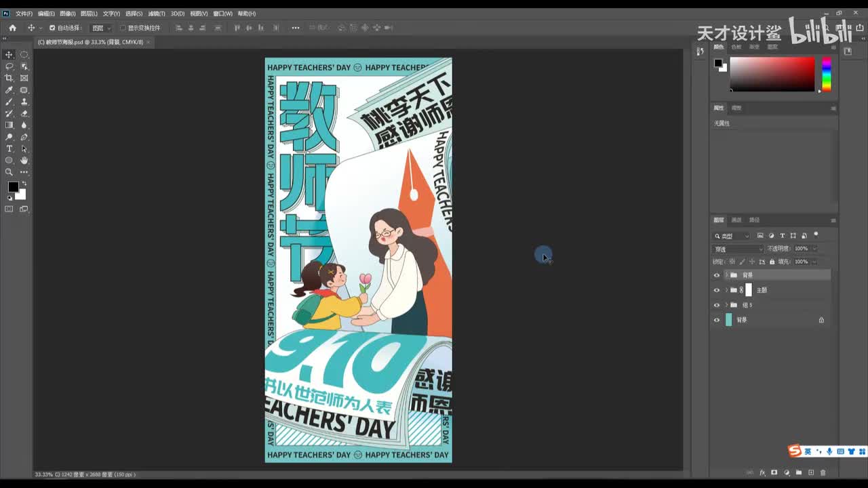
Task: Switch to the 路径 tab
Action: point(755,220)
